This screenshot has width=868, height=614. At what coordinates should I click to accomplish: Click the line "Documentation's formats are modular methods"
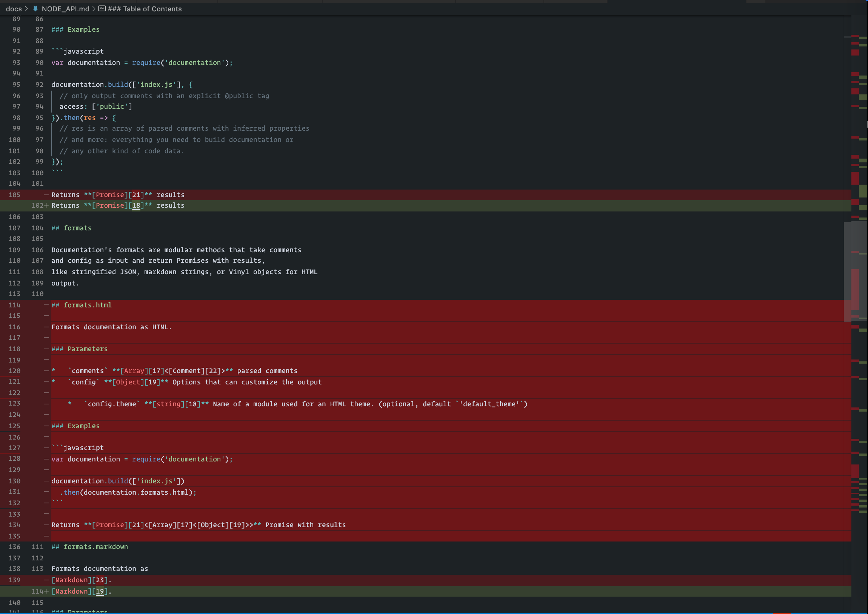click(x=177, y=250)
